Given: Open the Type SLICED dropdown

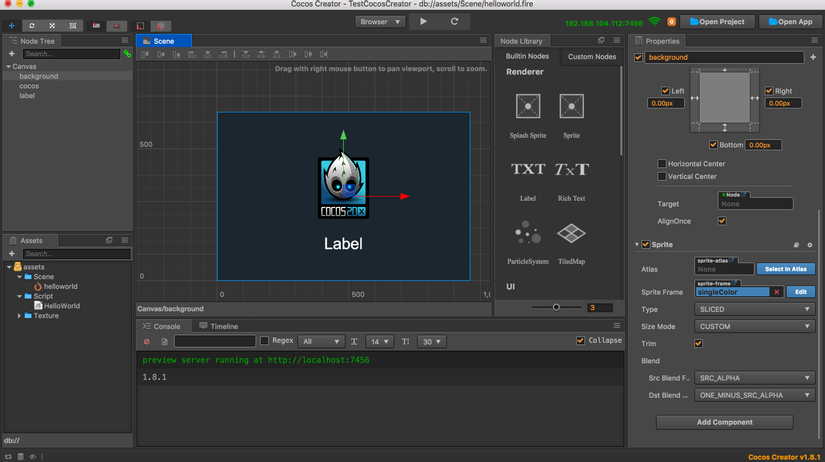Looking at the screenshot, I should click(754, 309).
